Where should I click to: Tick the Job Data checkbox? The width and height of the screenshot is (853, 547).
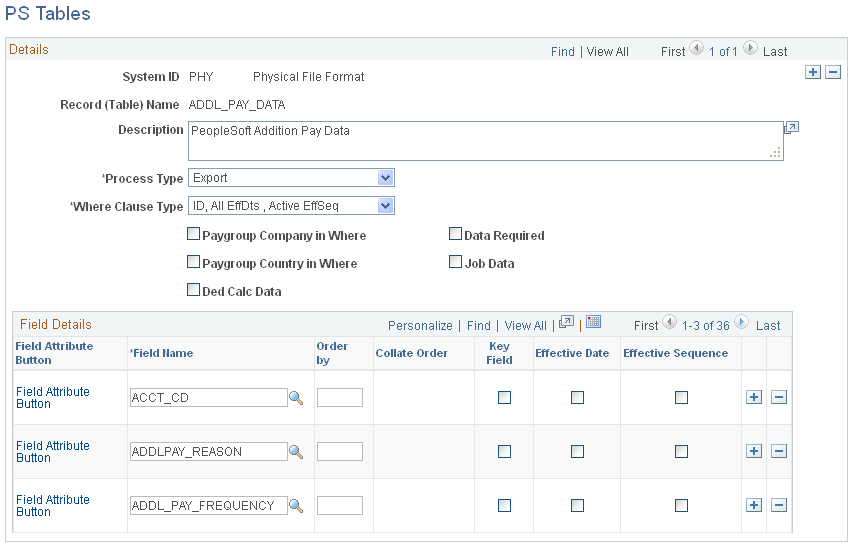455,262
